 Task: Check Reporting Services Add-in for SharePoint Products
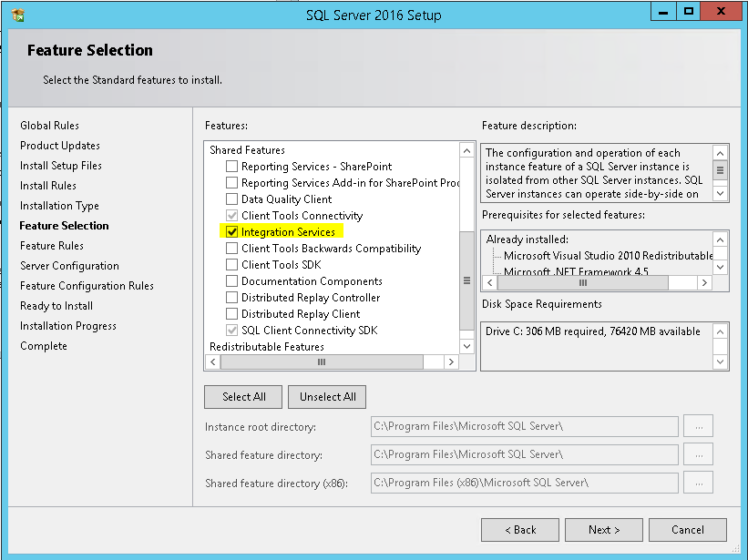click(x=231, y=182)
